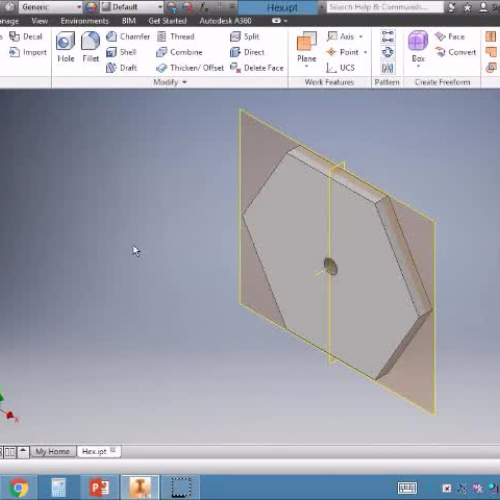Click the adjust appearance icon

pos(172,7)
